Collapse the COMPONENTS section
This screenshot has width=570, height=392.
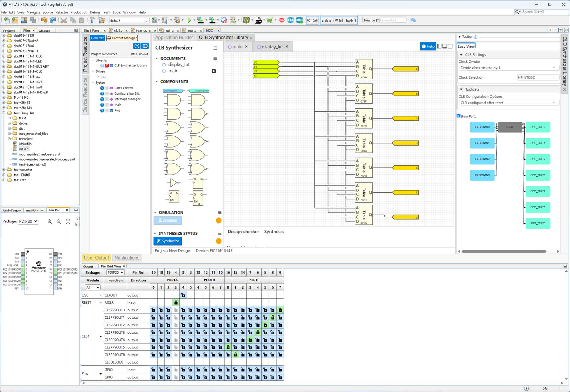[x=157, y=82]
